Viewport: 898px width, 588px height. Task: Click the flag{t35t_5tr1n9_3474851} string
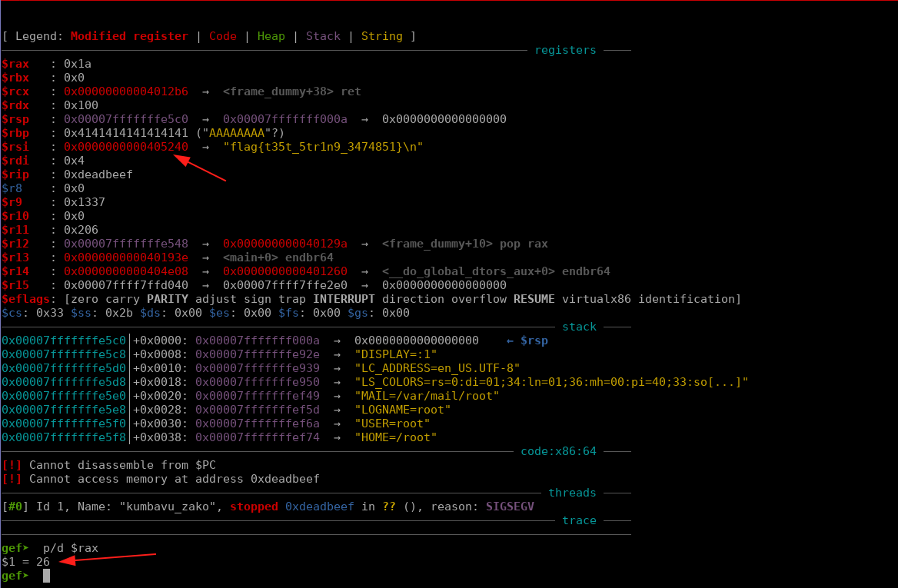[323, 147]
